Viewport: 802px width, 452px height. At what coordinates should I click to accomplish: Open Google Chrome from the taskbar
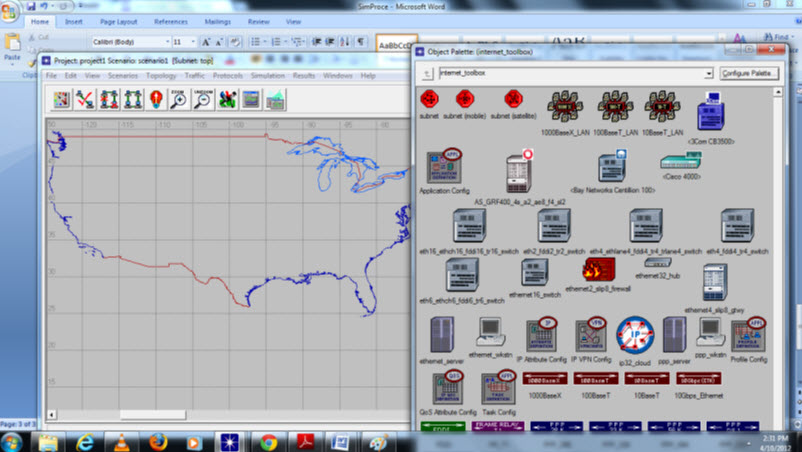coord(268,442)
